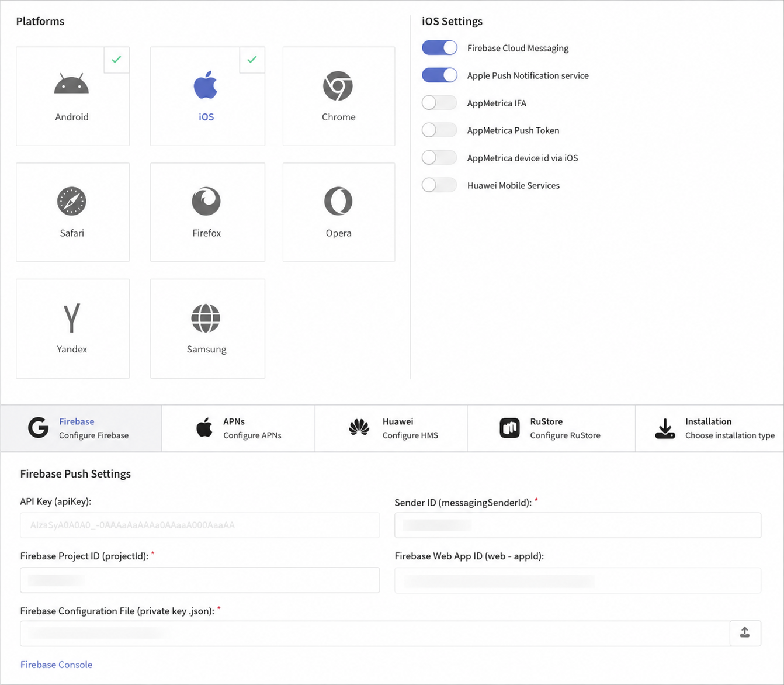Viewport: 784px width, 685px height.
Task: Click the Google G icon in Firebase tab
Action: point(39,428)
